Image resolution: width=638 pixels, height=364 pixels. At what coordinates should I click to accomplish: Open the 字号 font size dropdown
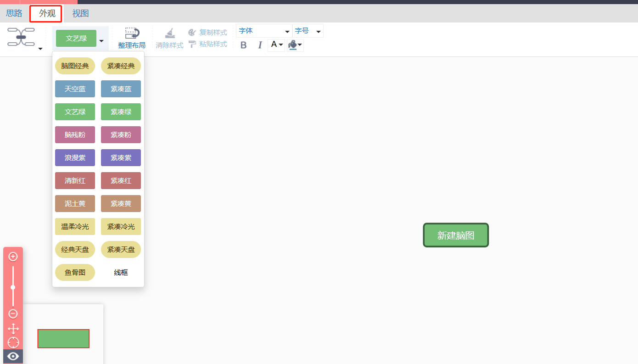pyautogui.click(x=308, y=31)
